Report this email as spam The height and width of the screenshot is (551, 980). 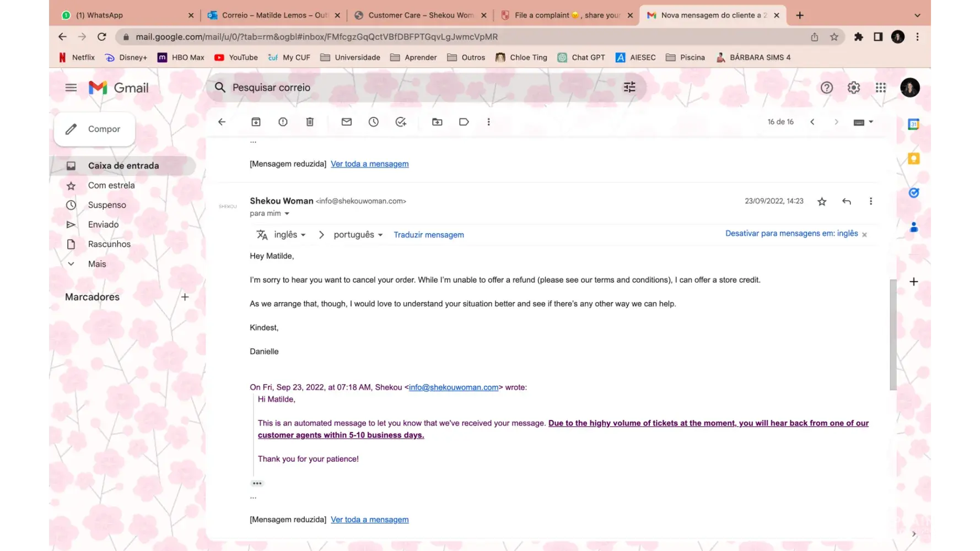[x=283, y=122]
